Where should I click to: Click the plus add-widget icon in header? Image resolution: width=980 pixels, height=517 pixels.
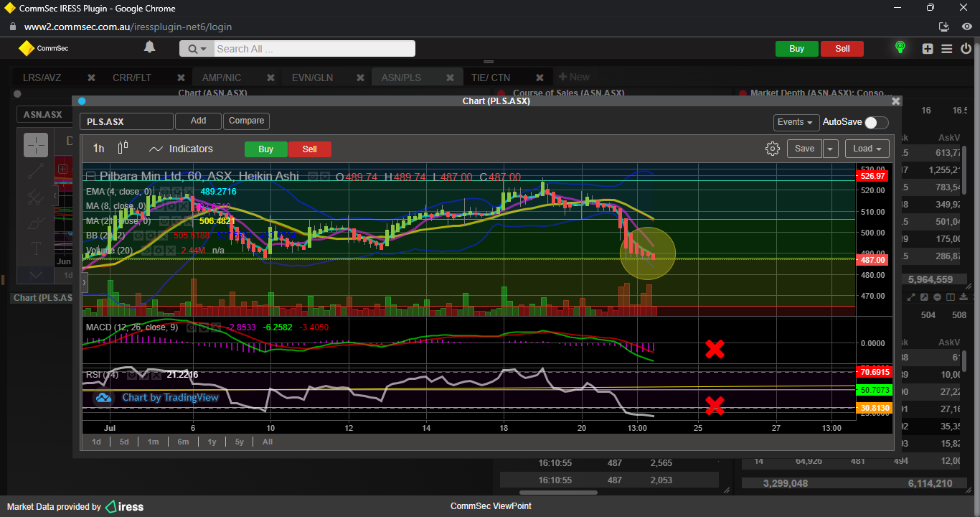928,49
